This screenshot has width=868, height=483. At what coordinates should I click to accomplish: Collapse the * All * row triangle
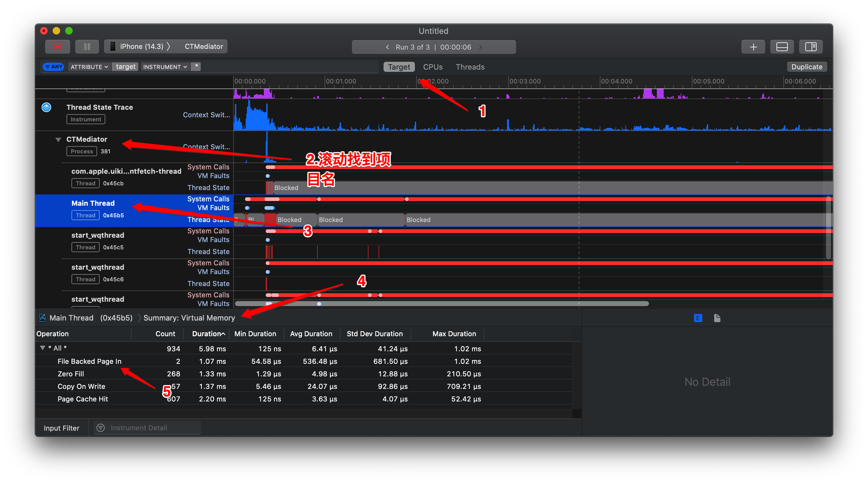point(42,348)
